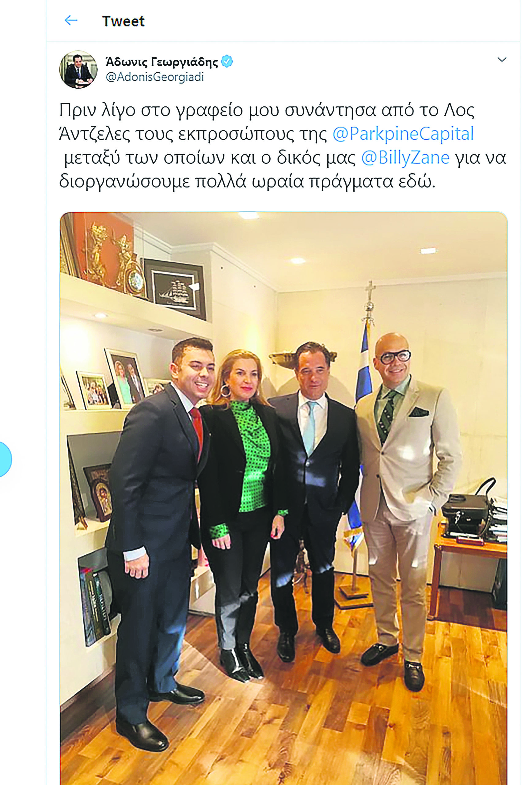Viewport: 532px width, 785px height.
Task: Click the blue verified badge
Action: (x=227, y=61)
